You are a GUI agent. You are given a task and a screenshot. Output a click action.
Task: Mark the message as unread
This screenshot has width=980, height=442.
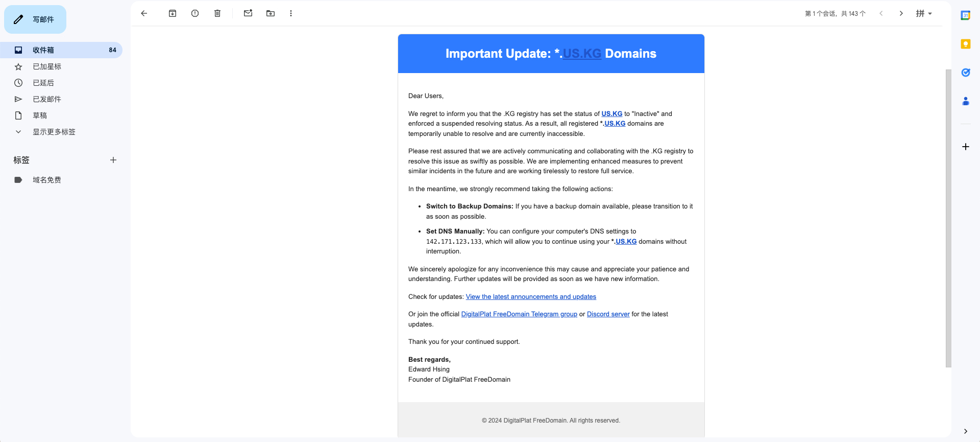pyautogui.click(x=248, y=14)
